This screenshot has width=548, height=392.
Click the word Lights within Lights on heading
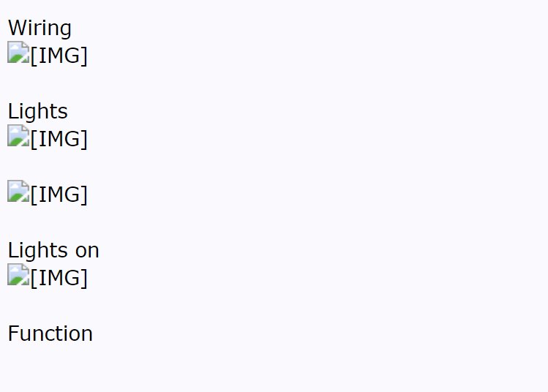(x=38, y=250)
